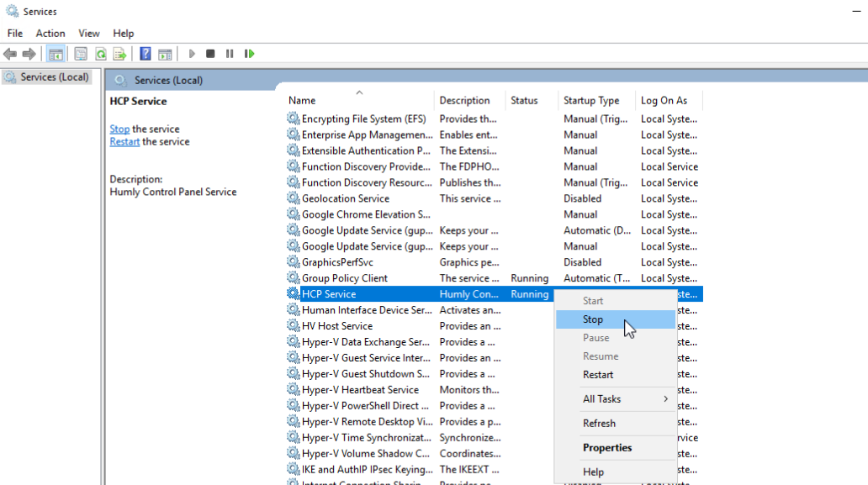Screen dimensions: 868x485
Task: Click the Export List toolbar icon
Action: point(120,53)
